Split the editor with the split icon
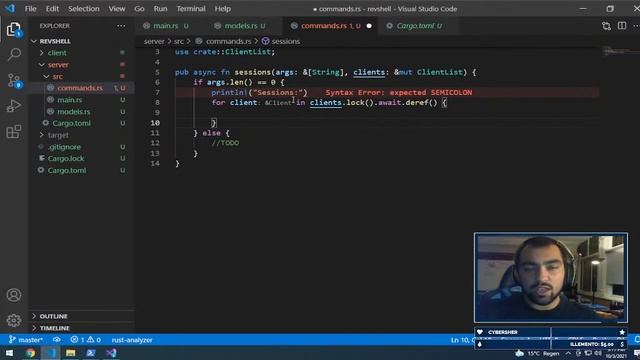 (622, 26)
